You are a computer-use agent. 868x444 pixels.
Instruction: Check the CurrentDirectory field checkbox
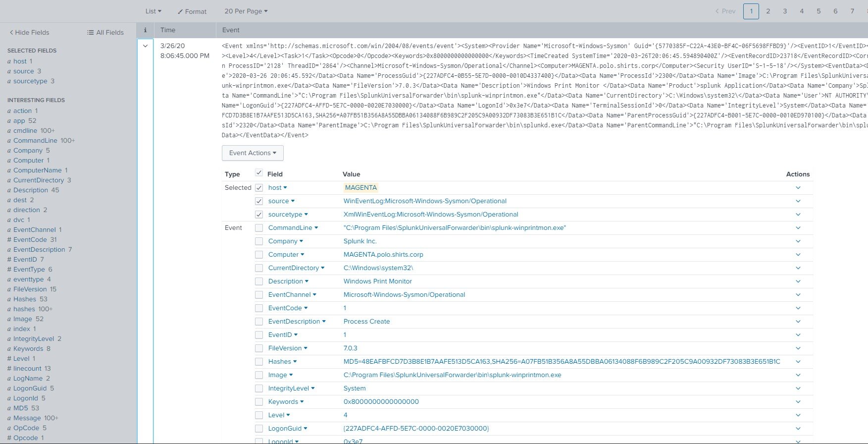point(258,268)
